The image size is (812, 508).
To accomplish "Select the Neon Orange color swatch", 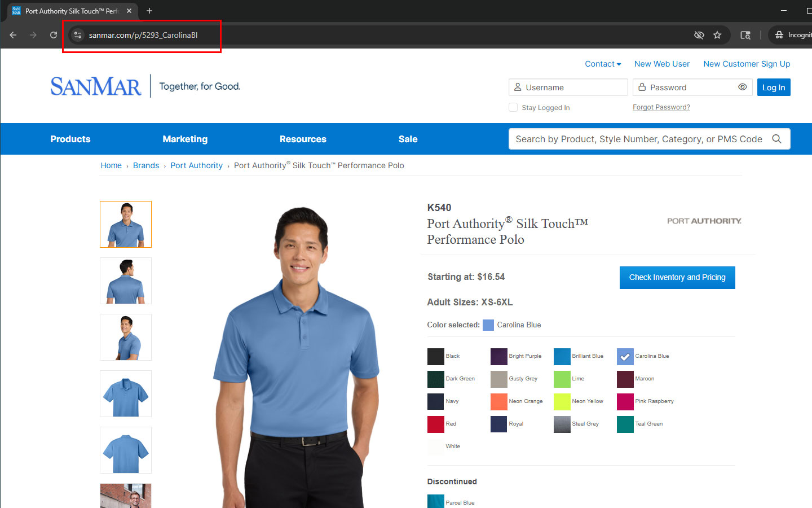I will click(x=499, y=401).
